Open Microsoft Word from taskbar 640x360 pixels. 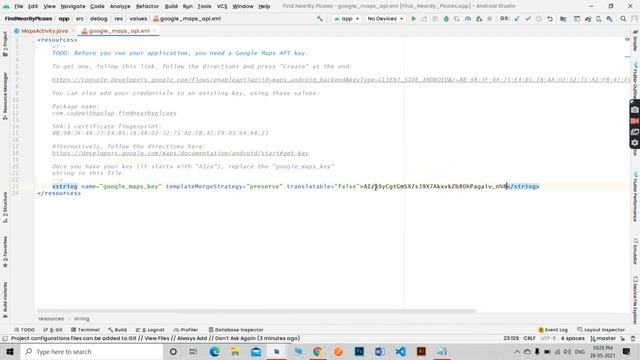[380, 351]
